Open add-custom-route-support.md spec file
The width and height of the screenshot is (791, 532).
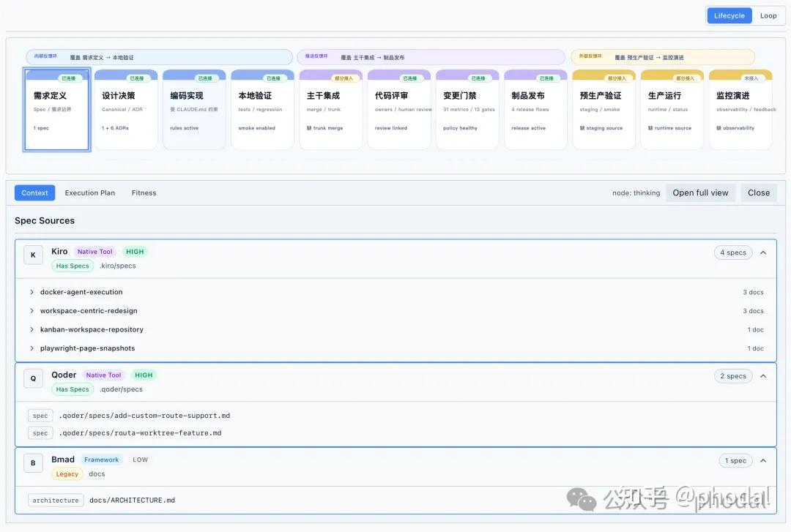tap(144, 416)
